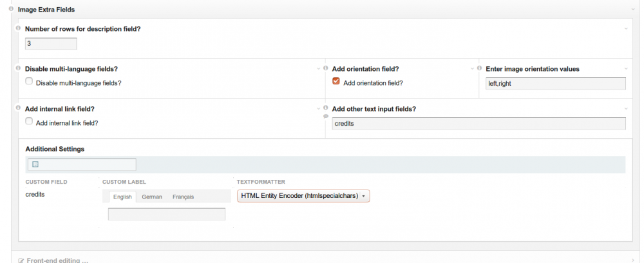Click the Add other text input fields box
Viewport: 644px width, 263px height.
[478, 123]
